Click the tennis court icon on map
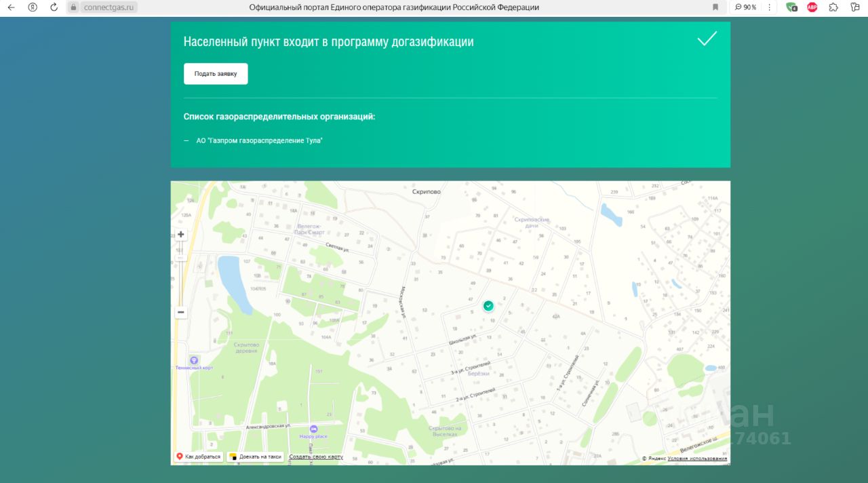868x483 pixels. click(x=194, y=360)
